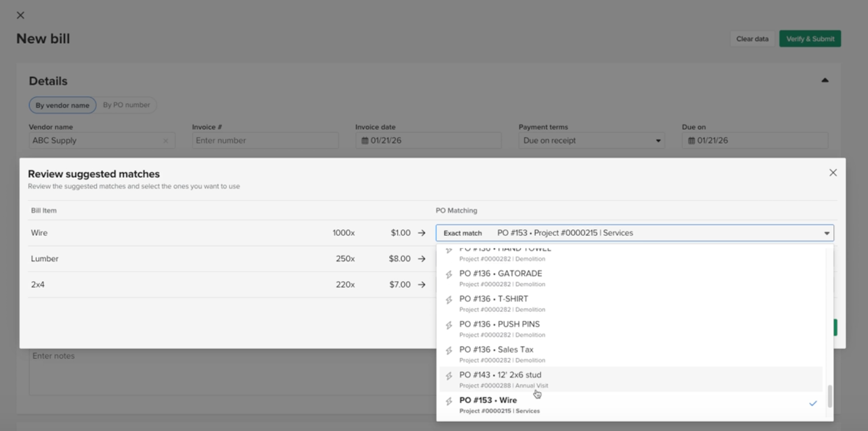Click the lightning icon beside PO #143 option

449,376
